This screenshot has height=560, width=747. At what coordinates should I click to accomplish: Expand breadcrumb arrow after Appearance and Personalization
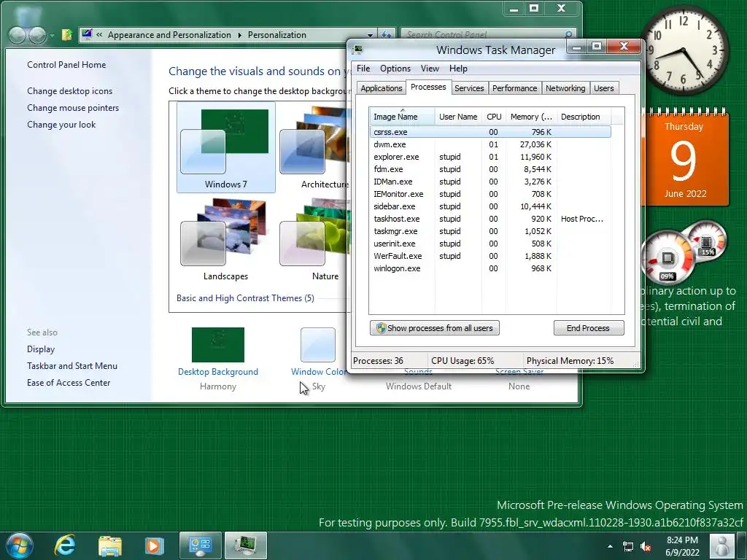coord(239,35)
